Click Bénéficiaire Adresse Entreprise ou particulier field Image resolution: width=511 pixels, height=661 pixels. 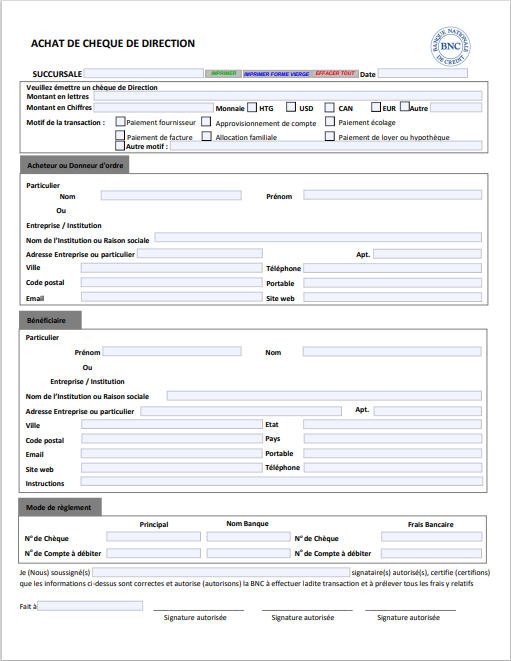(x=241, y=411)
